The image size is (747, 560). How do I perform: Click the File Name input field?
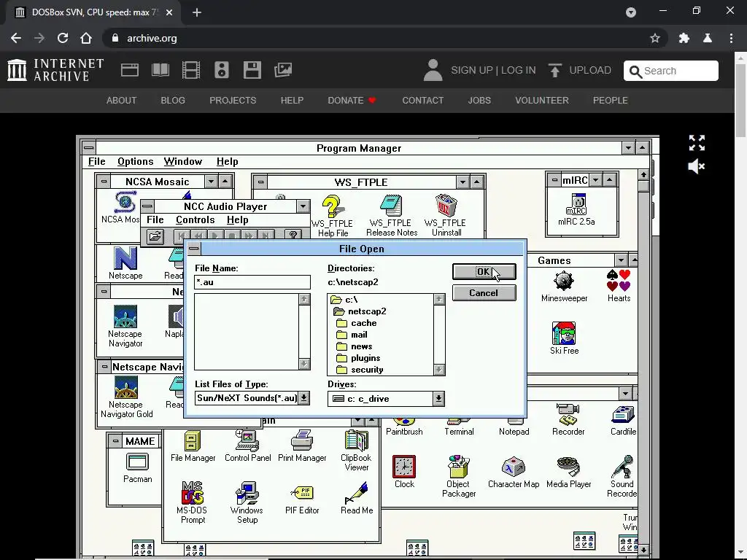[x=252, y=282]
